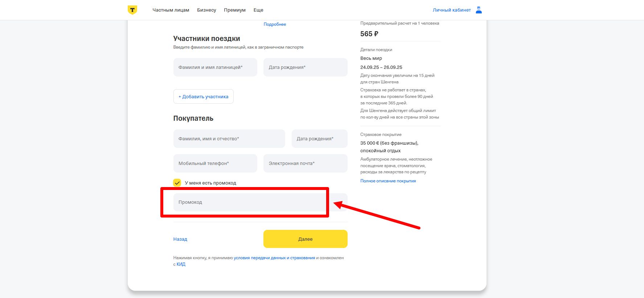Open the Частным лицам menu

coord(171,10)
